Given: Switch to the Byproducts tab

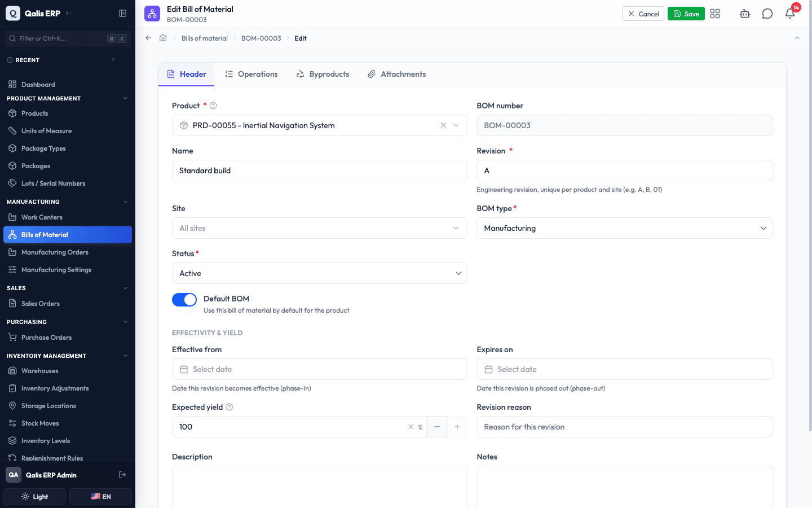Looking at the screenshot, I should [323, 74].
